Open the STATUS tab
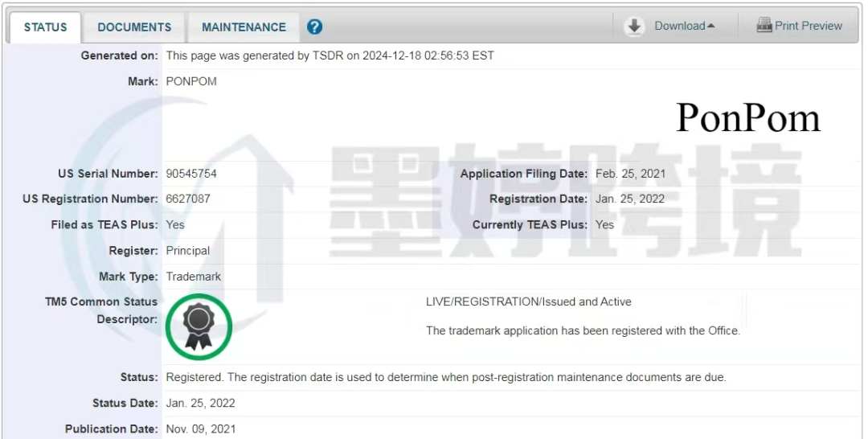The width and height of the screenshot is (868, 439). pos(44,27)
